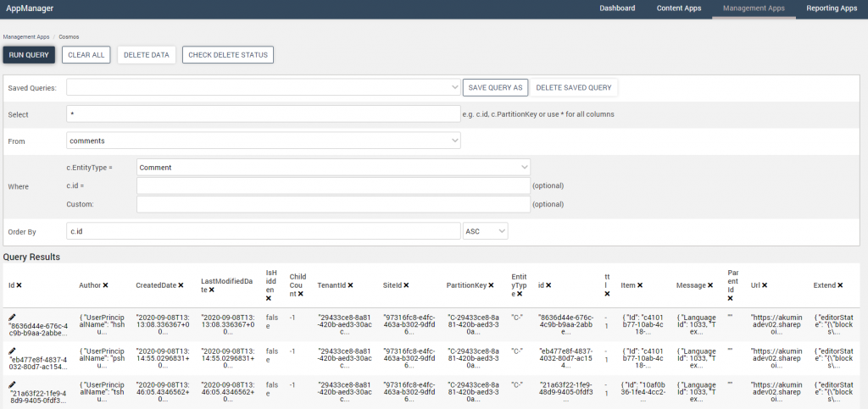The image size is (868, 409).
Task: Change the ASC sort order dropdown
Action: click(x=486, y=231)
